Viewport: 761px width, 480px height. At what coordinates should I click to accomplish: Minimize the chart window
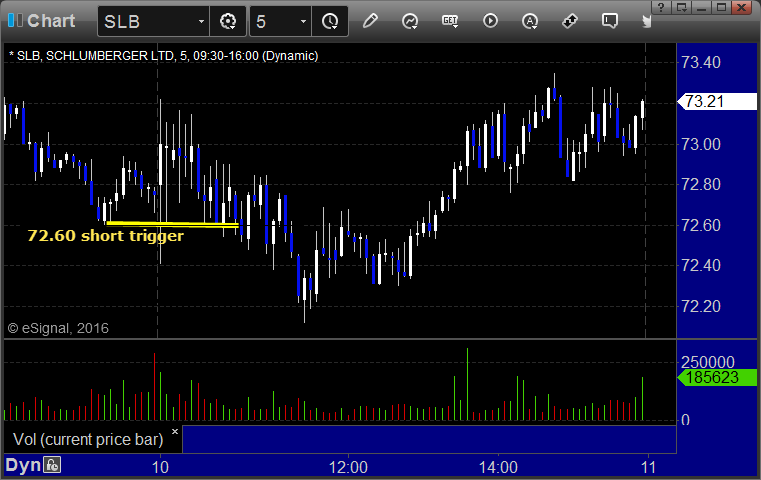(701, 7)
